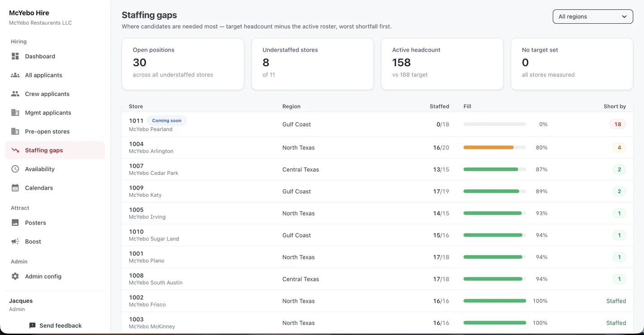The image size is (644, 335).
Task: Click the Pre-open stores building icon
Action: click(15, 131)
